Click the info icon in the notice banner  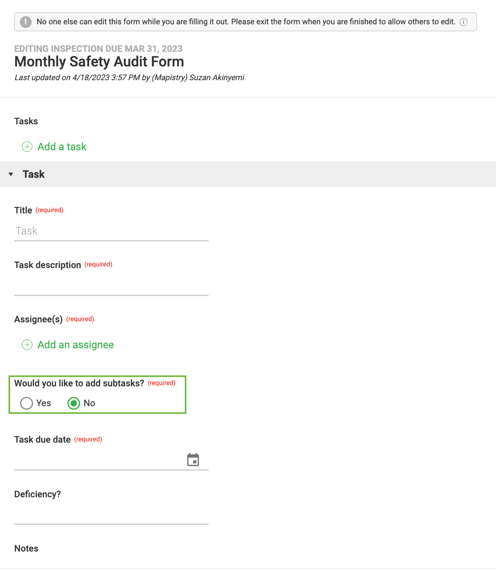pos(464,22)
